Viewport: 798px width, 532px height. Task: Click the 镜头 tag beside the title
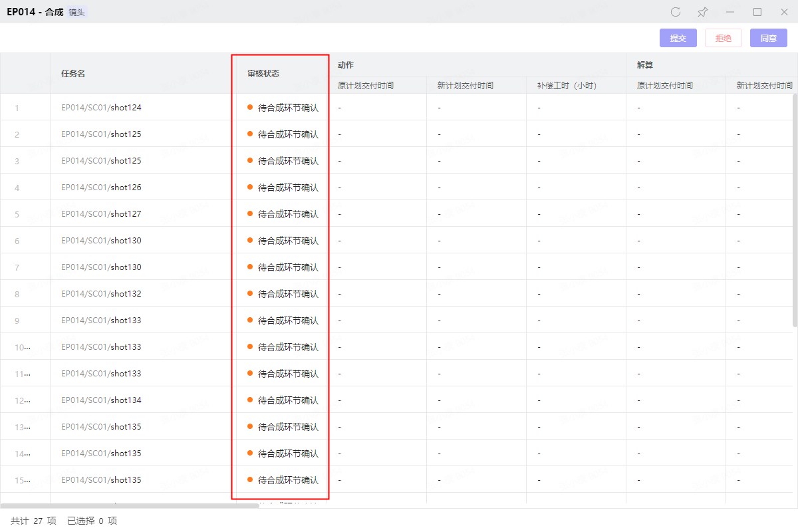76,13
